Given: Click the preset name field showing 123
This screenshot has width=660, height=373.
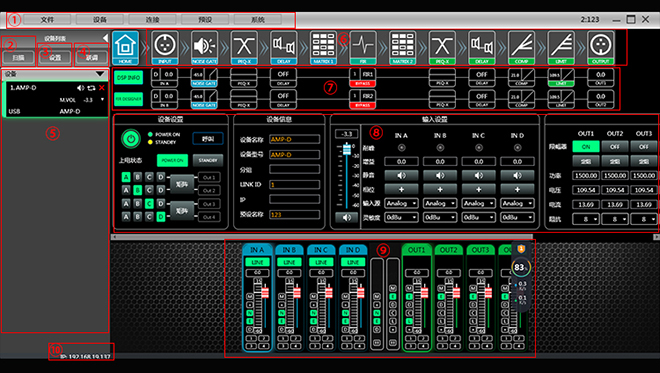Looking at the screenshot, I should pos(294,215).
